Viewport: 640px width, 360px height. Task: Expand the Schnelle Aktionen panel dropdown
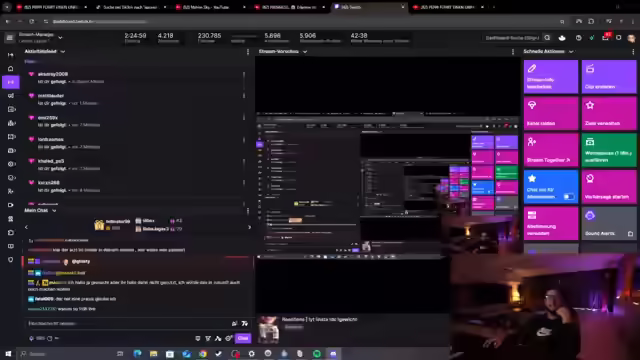coord(571,52)
